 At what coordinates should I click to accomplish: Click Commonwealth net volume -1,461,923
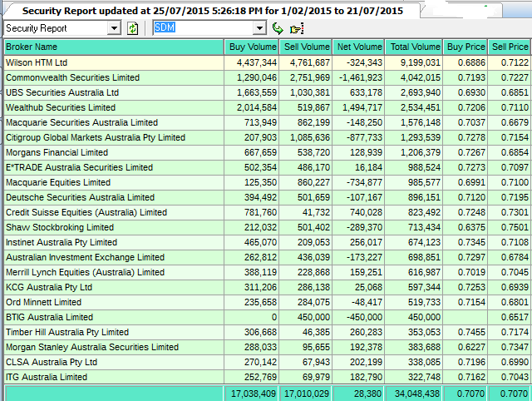[361, 77]
